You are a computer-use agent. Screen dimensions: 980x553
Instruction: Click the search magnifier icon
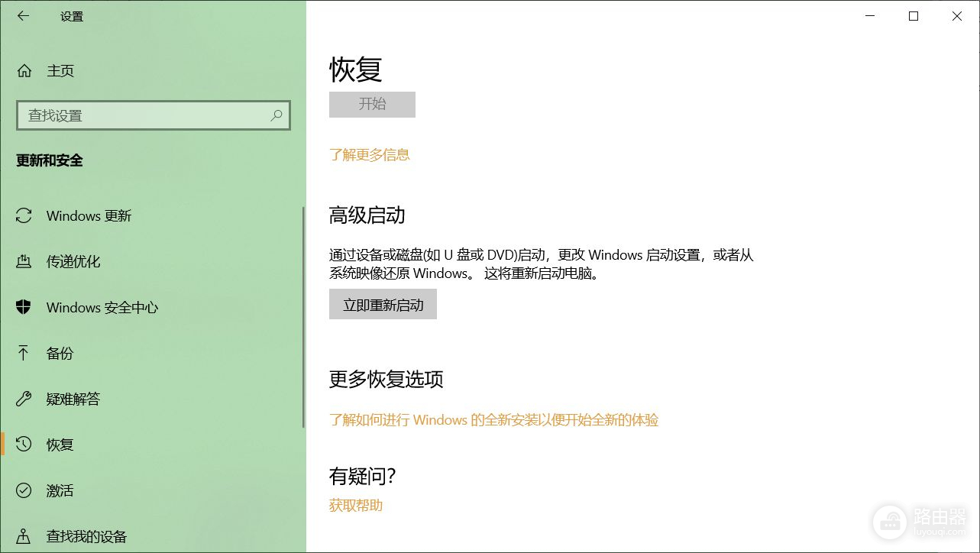(277, 115)
